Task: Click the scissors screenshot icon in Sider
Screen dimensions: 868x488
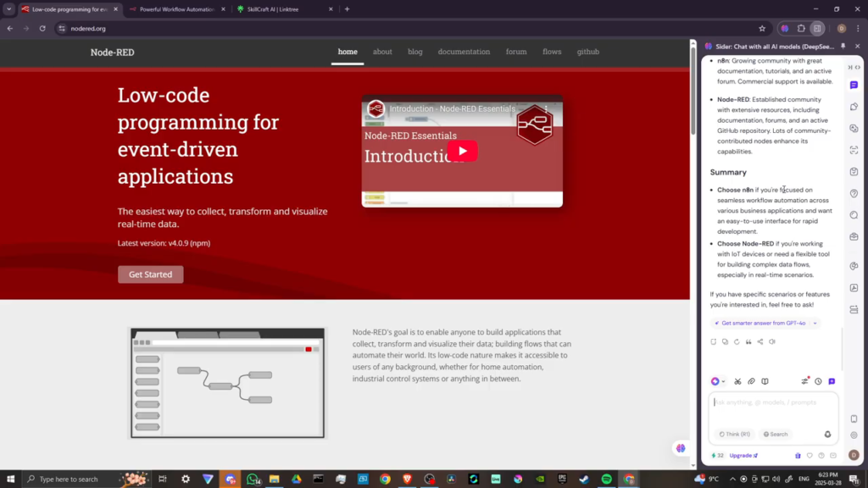Action: [737, 381]
